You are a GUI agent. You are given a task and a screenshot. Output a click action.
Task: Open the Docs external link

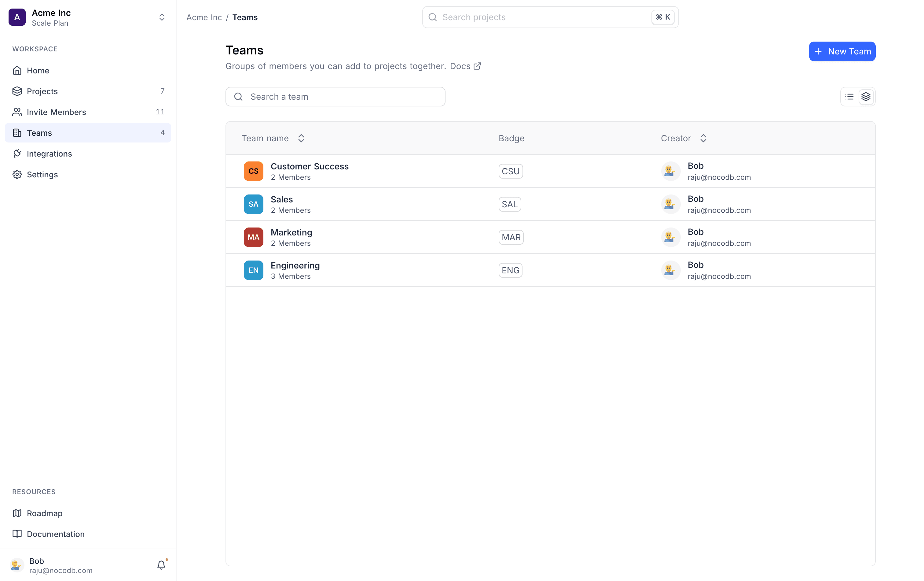point(465,66)
